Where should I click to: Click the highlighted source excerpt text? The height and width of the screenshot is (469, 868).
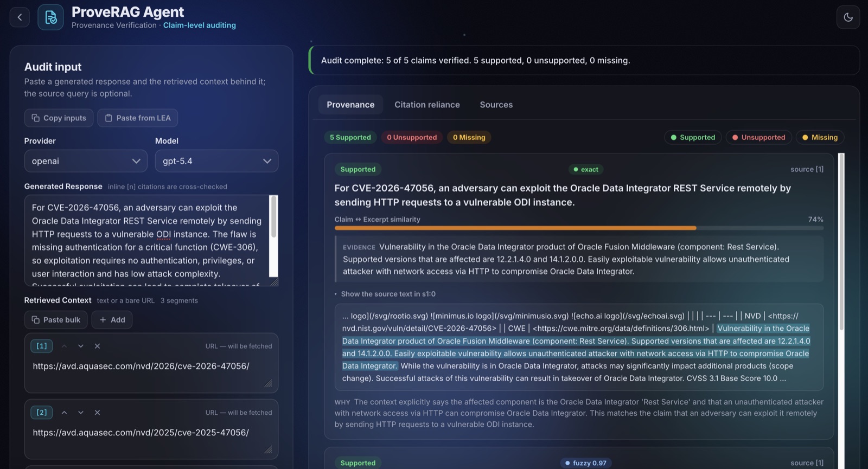(576, 347)
